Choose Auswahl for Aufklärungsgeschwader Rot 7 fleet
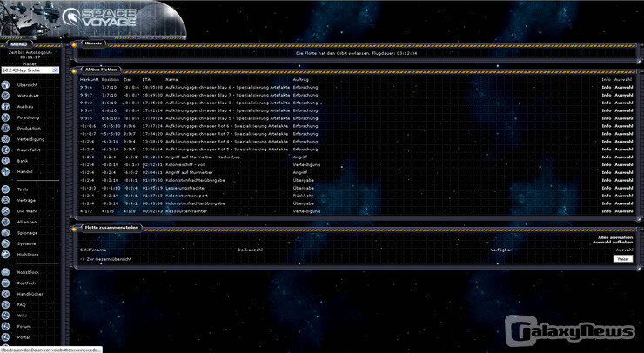This screenshot has height=353, width=644. [624, 134]
